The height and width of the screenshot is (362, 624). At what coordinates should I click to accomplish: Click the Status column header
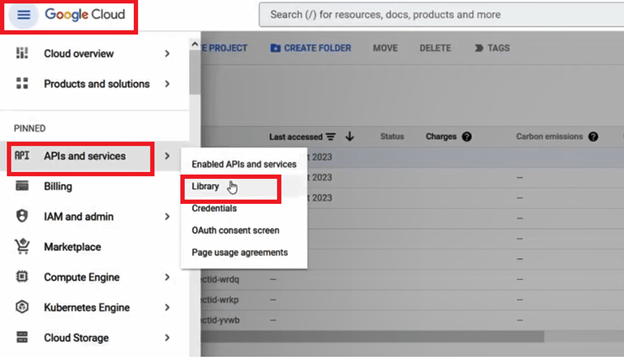tap(392, 136)
